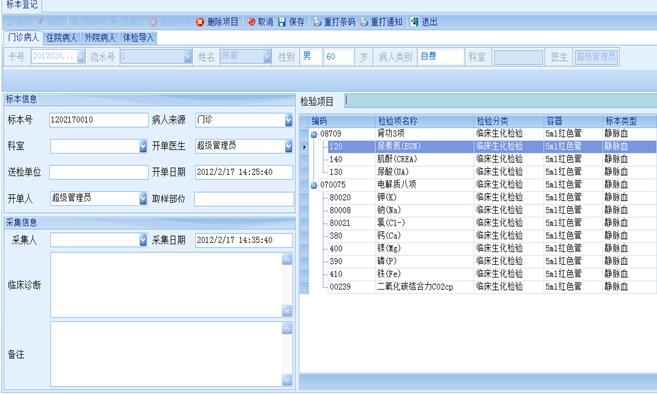Screen dimensions: 657x394
Task: Switch to the 外院病人 tab
Action: coord(99,38)
